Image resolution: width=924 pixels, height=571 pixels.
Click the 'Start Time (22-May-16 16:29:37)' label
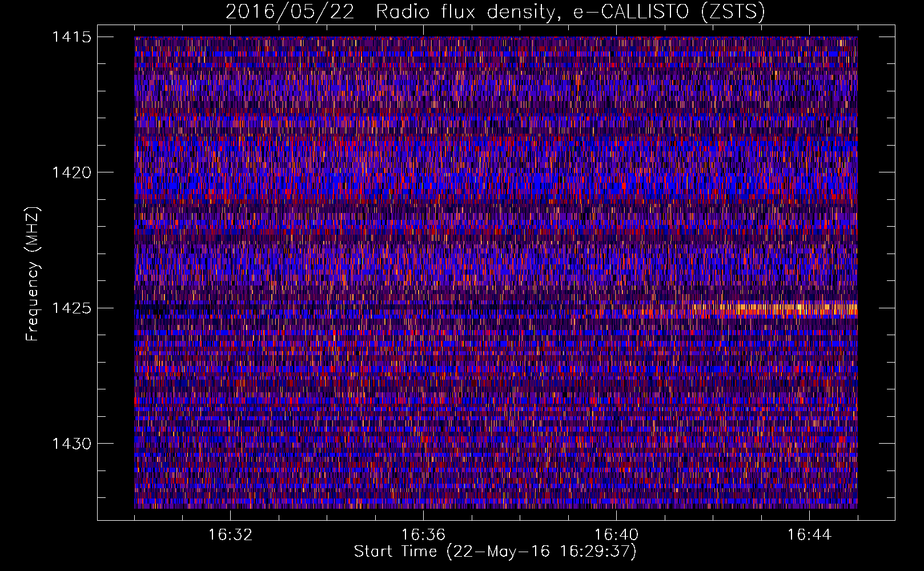coord(495,552)
